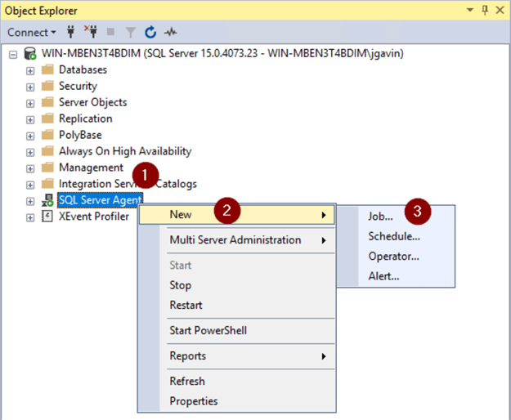Click the Security folder icon

point(47,86)
